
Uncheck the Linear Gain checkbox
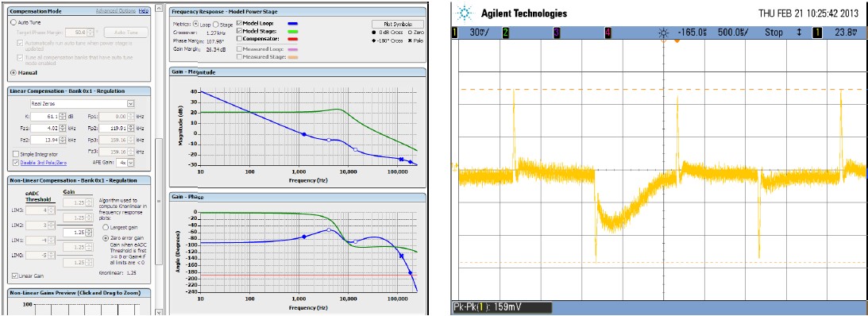coord(15,276)
